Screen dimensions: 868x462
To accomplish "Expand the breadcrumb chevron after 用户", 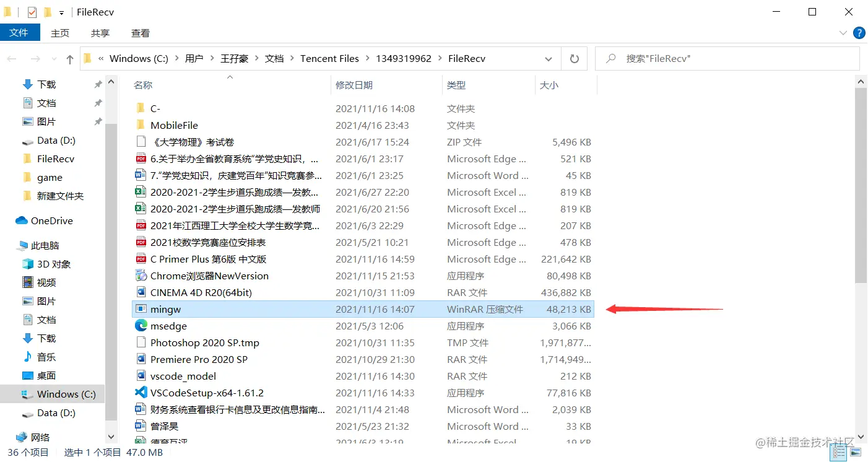I will [x=212, y=59].
